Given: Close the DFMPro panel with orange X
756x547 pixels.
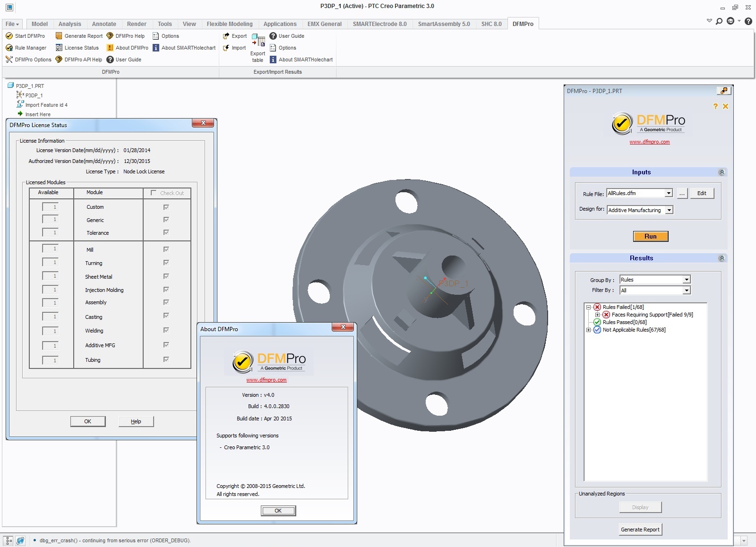Looking at the screenshot, I should pos(726,106).
